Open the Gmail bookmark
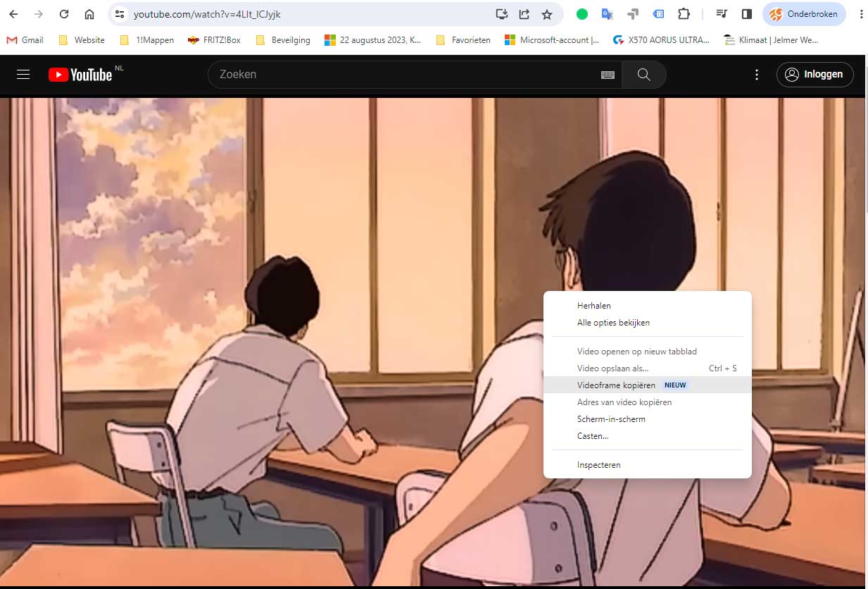Viewport: 868px width, 589px height. [x=25, y=40]
